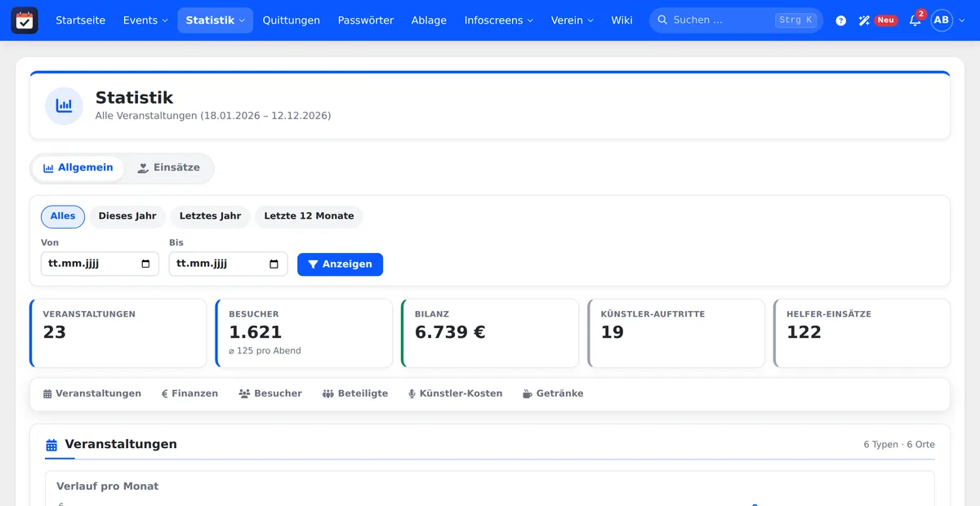Open calendar picker in Bis date field
Viewport: 980px width, 506px height.
274,264
